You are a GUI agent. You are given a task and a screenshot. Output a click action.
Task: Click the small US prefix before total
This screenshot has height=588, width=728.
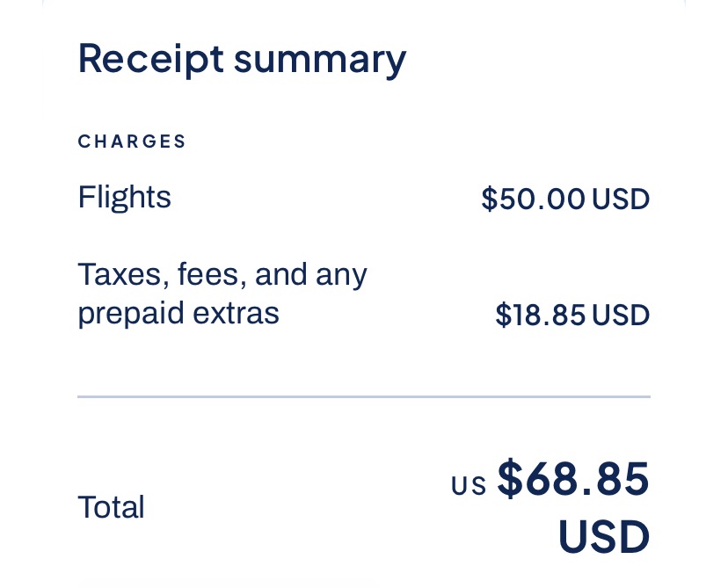tap(469, 486)
